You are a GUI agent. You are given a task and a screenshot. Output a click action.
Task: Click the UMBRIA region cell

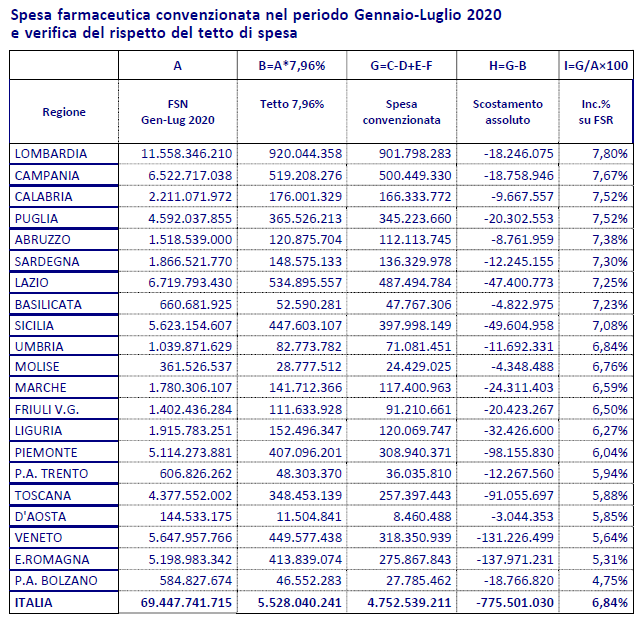[64, 346]
